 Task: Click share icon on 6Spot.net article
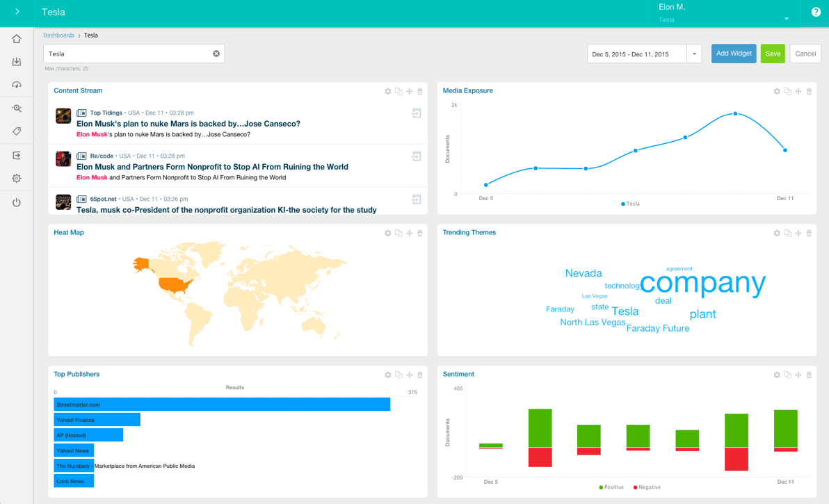point(417,200)
